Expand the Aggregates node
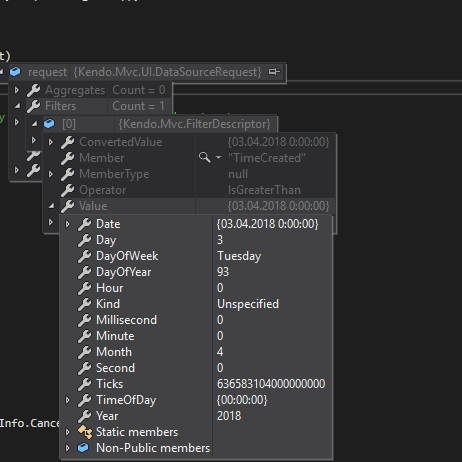This screenshot has height=462, width=462. [16, 90]
